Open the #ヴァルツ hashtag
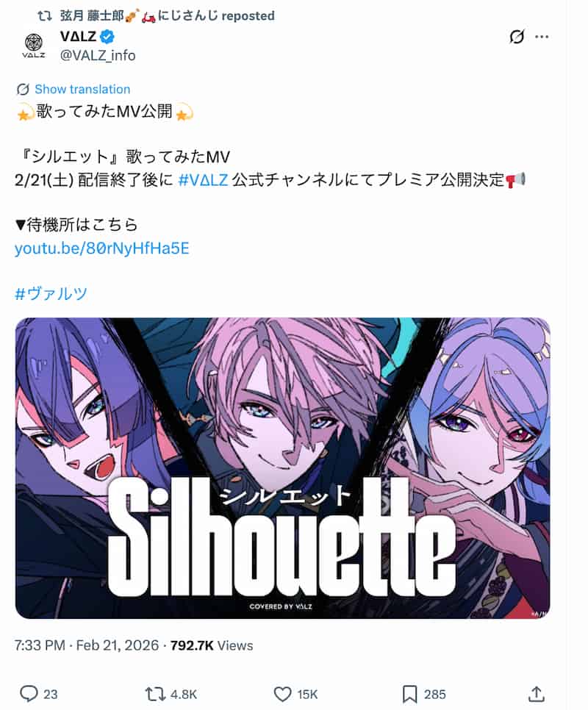This screenshot has height=710, width=588. tap(51, 294)
